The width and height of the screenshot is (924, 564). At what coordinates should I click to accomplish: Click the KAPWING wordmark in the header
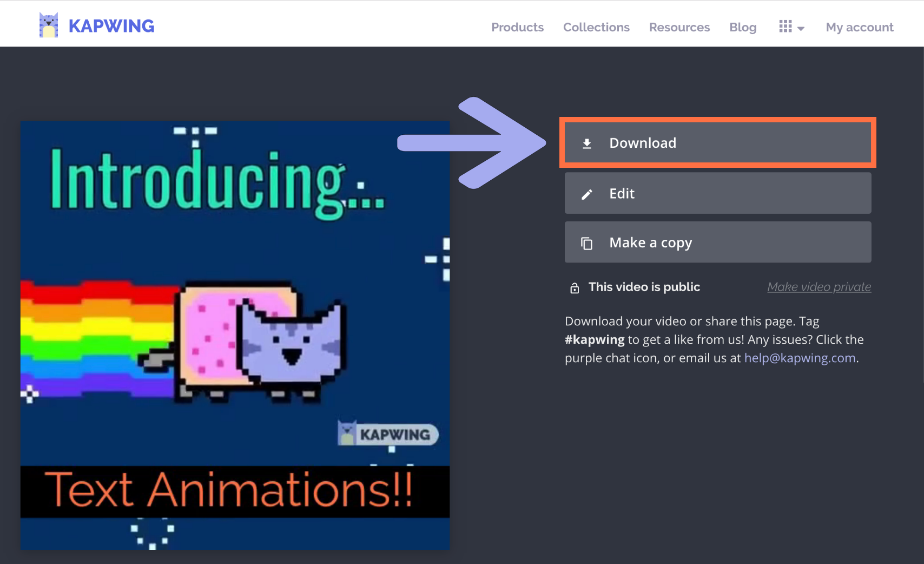[x=111, y=26]
